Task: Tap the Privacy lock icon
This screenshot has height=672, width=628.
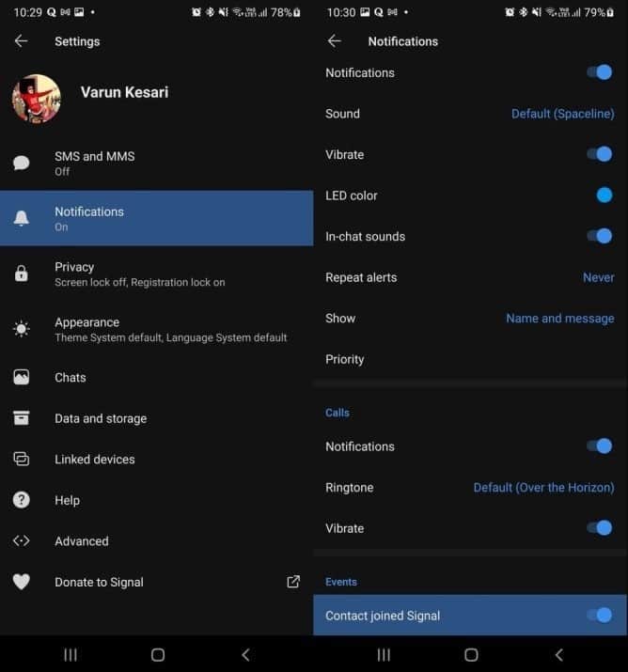Action: (x=21, y=273)
